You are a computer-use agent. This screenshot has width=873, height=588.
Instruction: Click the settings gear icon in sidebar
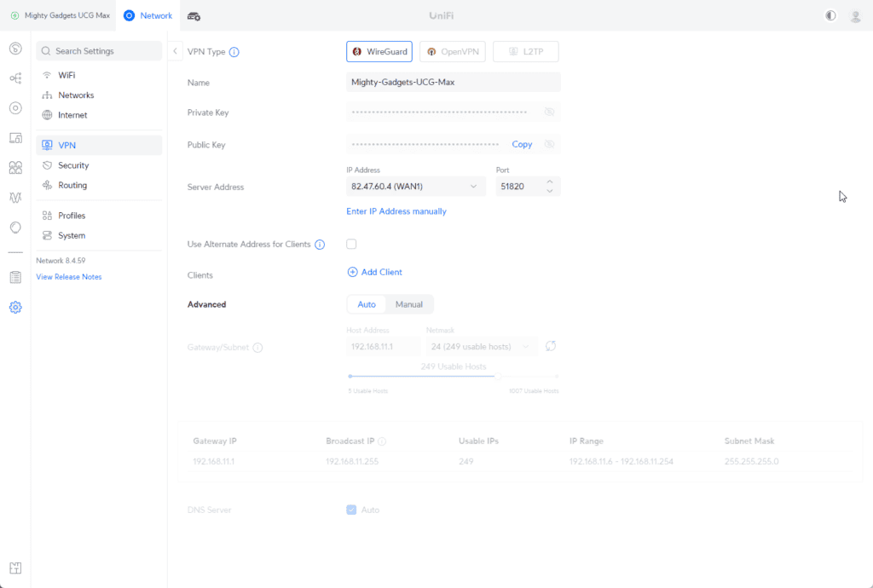coord(15,307)
